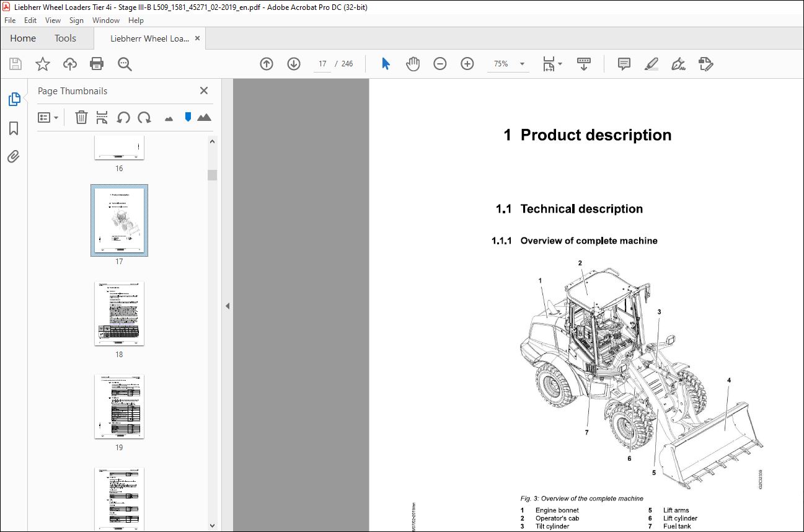
Task: Select page 18 thumbnail
Action: click(119, 313)
